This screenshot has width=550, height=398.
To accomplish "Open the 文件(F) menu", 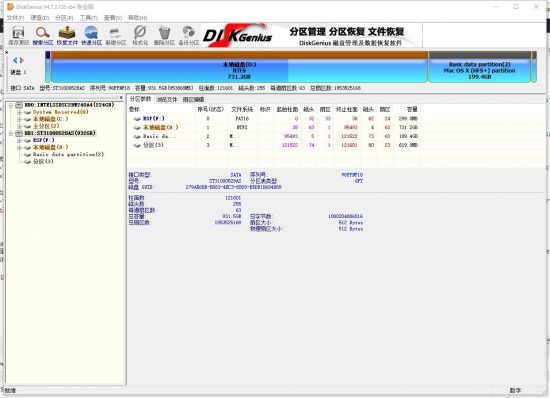I will [x=15, y=18].
